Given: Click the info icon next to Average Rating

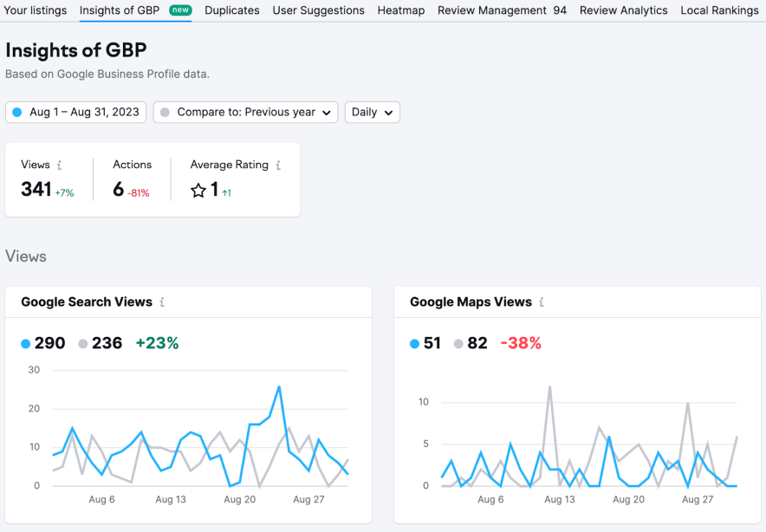Looking at the screenshot, I should coord(278,165).
